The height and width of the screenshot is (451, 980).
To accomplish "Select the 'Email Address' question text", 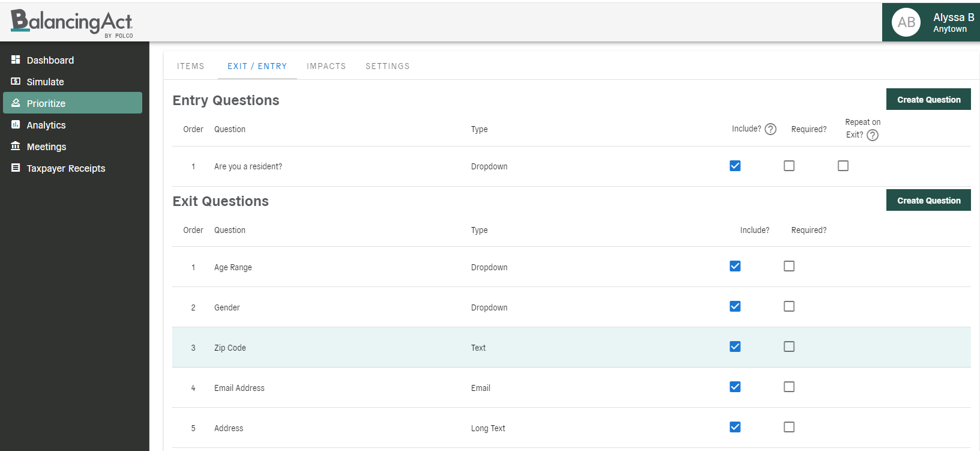I will [239, 388].
